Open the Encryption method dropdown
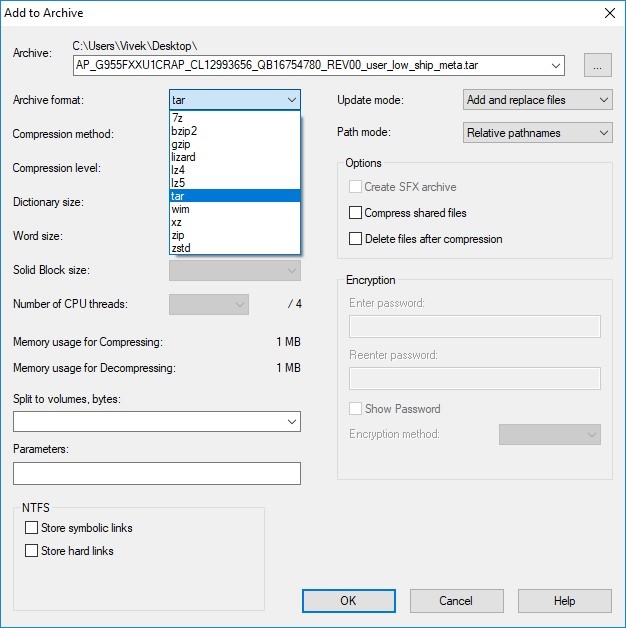 pos(550,435)
